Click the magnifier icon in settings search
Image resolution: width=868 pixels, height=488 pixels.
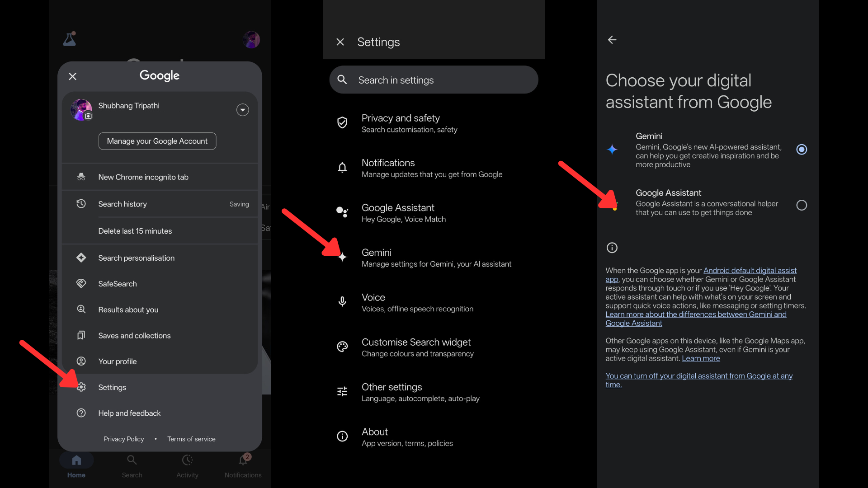pos(342,80)
